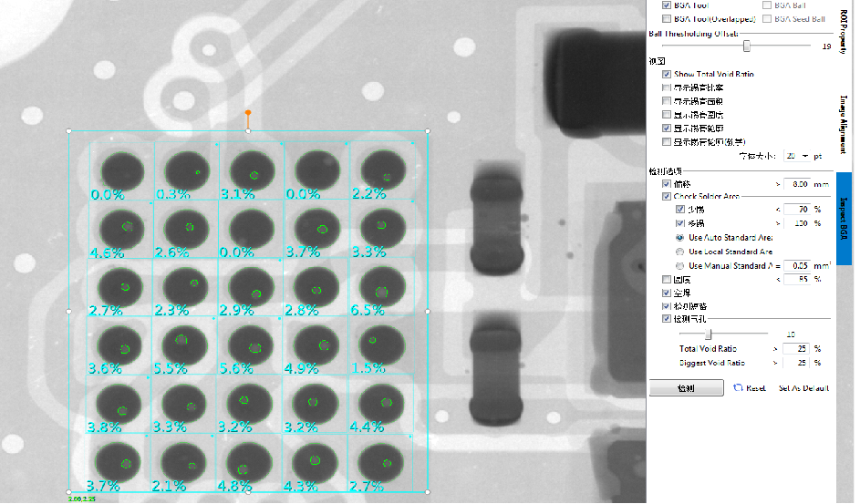Image resolution: width=860 pixels, height=504 pixels.
Task: Click the ball labeled 3.1%
Action: tap(253, 171)
